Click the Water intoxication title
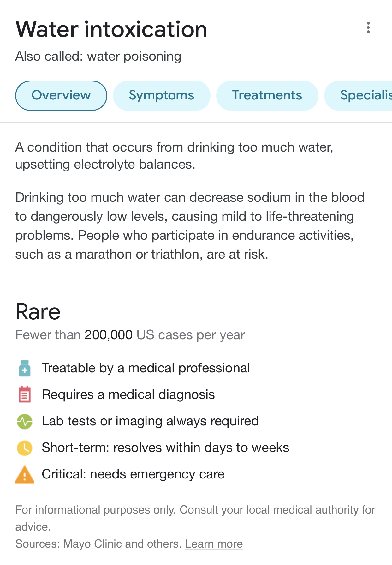392x565 pixels. pos(111,29)
